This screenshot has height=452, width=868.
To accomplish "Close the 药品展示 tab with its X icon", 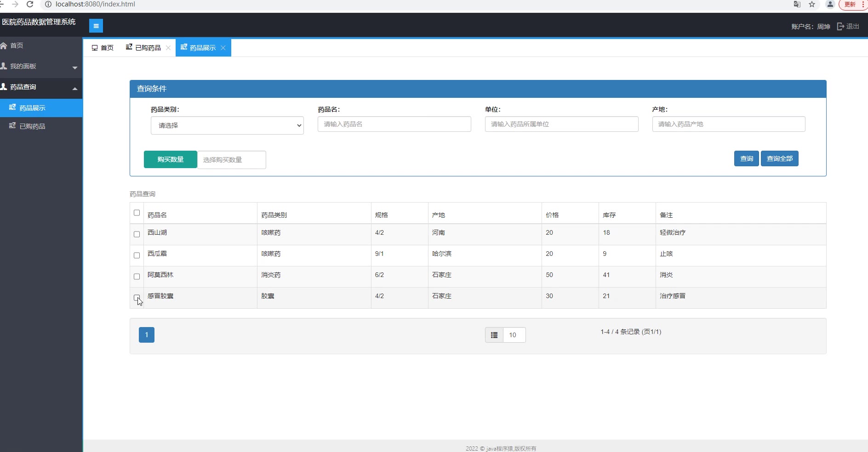I will [x=223, y=48].
